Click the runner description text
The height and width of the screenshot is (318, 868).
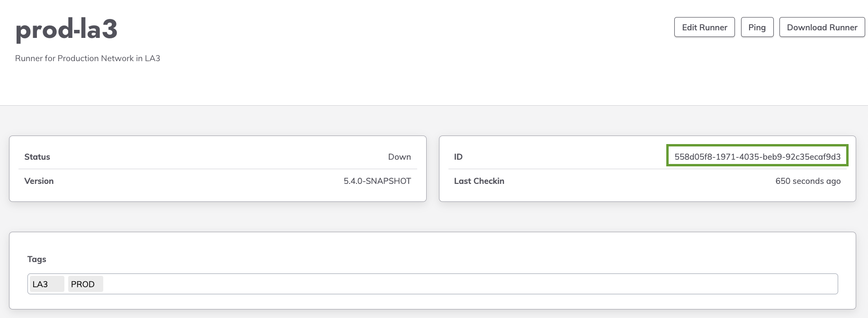pyautogui.click(x=88, y=58)
